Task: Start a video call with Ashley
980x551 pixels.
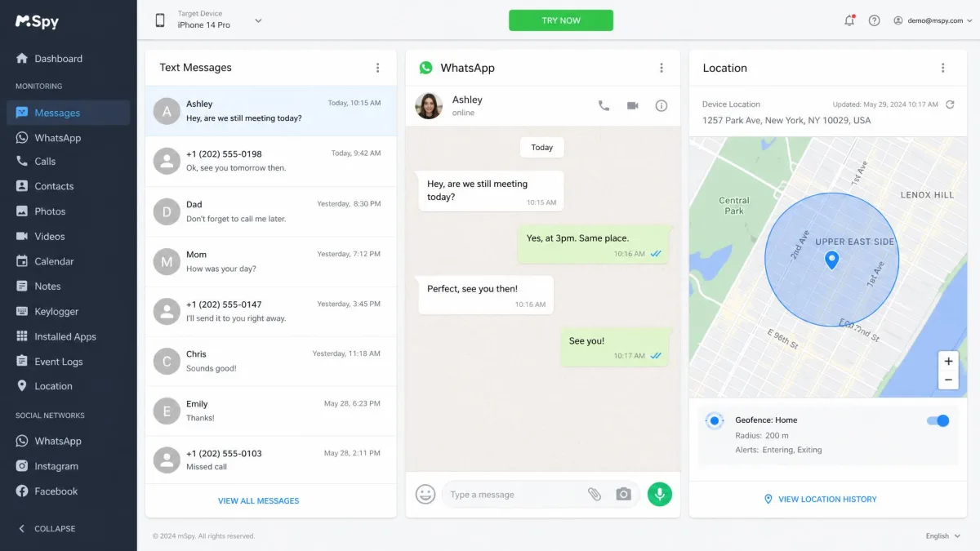Action: pyautogui.click(x=632, y=105)
